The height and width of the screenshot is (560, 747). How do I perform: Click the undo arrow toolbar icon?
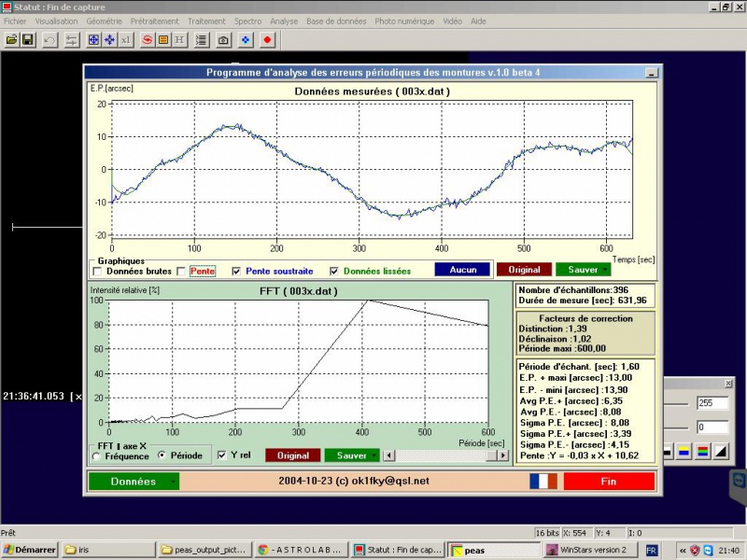(x=49, y=40)
